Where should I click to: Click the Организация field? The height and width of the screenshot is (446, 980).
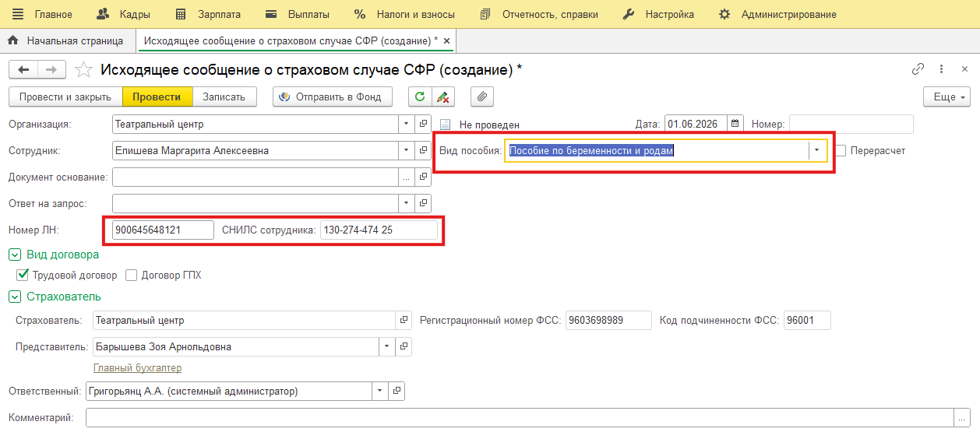pyautogui.click(x=256, y=124)
